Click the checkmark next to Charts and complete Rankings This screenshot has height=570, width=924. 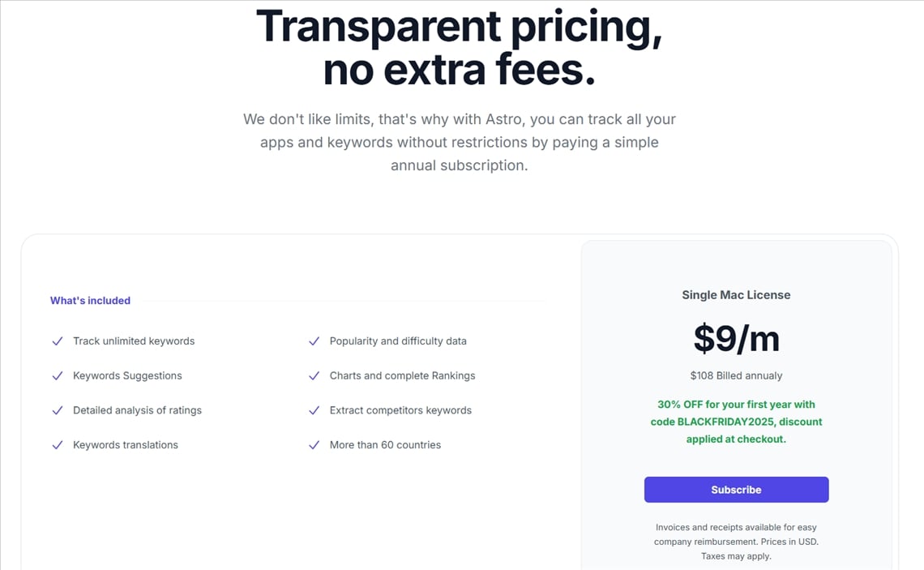[314, 376]
